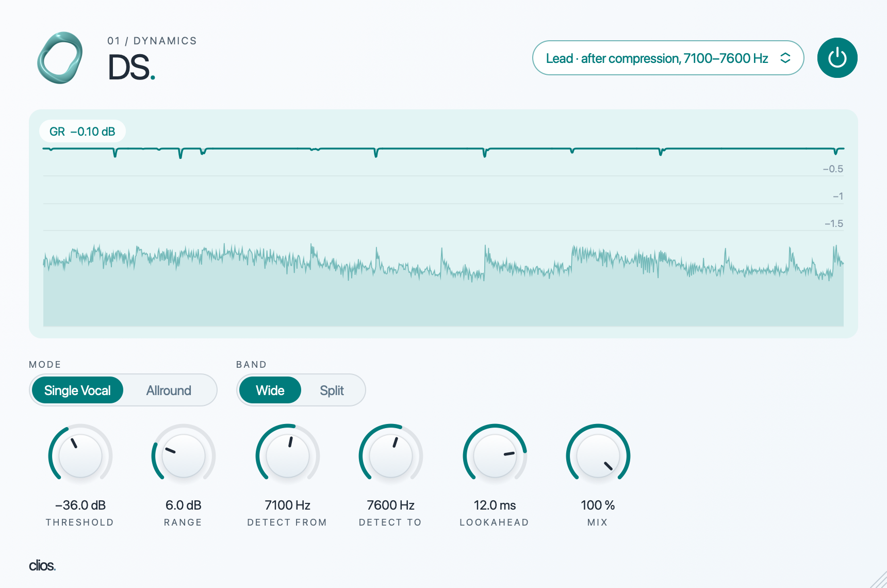Image resolution: width=887 pixels, height=588 pixels.
Task: Switch band to Split
Action: coord(332,390)
